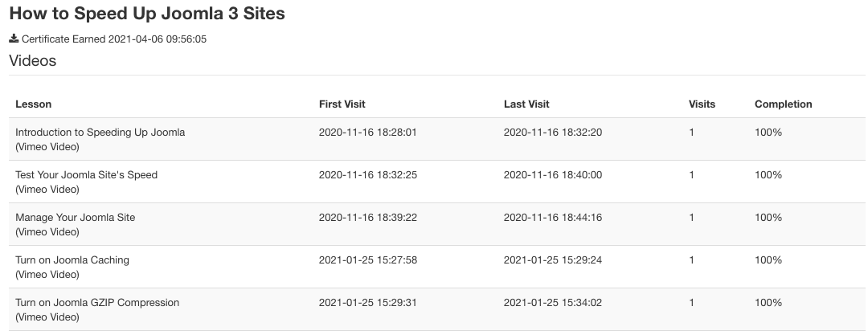Viewport: 868px width, 335px height.
Task: Click the last visit time 2020-11-16 18:40:00
Action: (553, 175)
